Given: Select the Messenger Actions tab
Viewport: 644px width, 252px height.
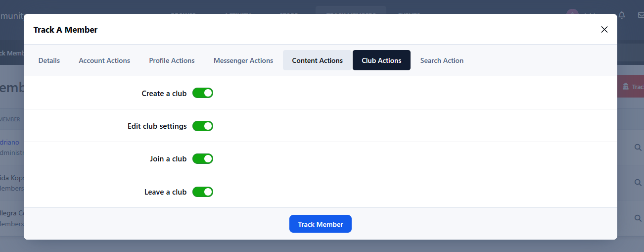Looking at the screenshot, I should tap(243, 60).
